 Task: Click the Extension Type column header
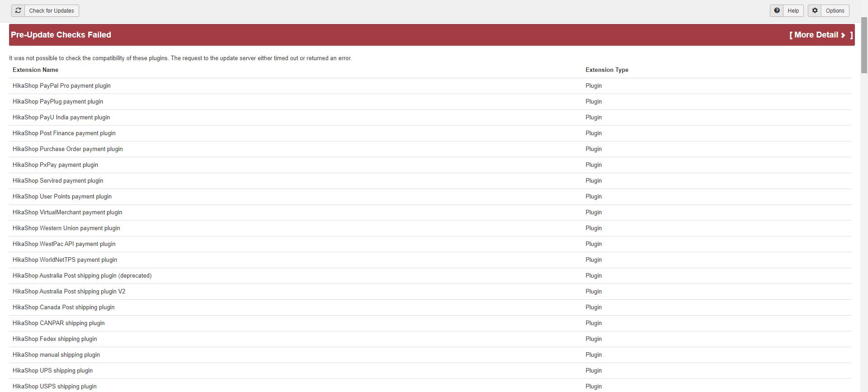coord(607,70)
